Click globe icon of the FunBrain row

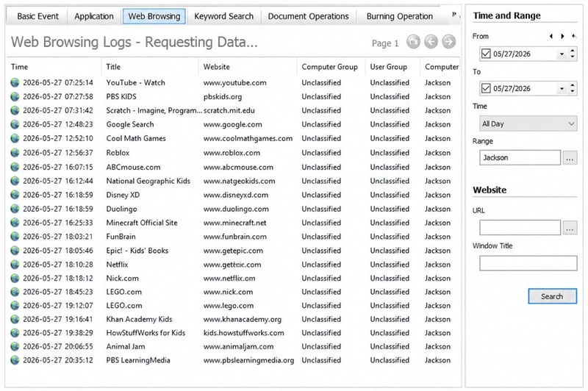click(x=15, y=237)
